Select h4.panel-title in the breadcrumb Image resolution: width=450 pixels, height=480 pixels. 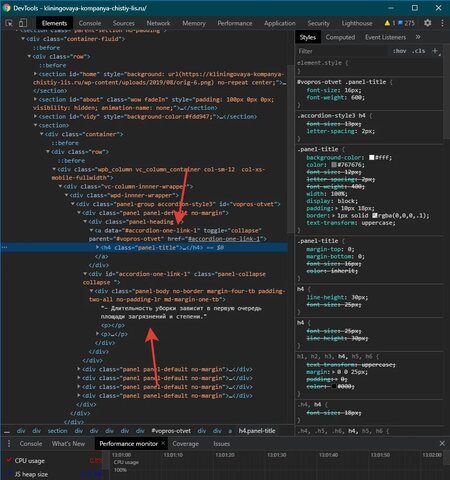(257, 431)
